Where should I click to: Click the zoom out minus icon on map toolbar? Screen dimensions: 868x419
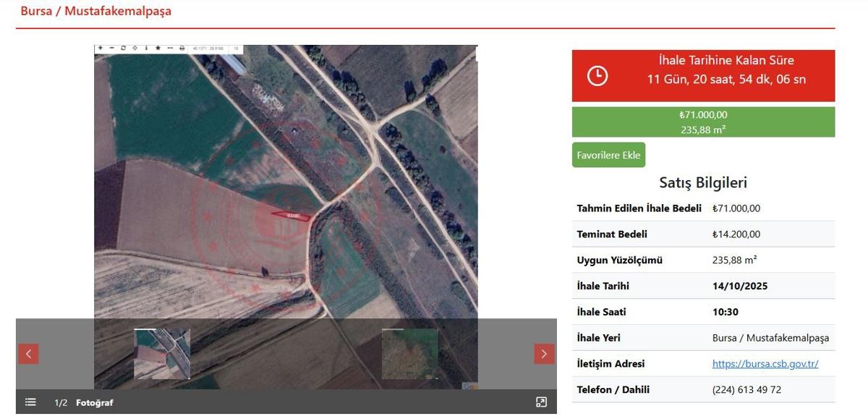tap(111, 48)
